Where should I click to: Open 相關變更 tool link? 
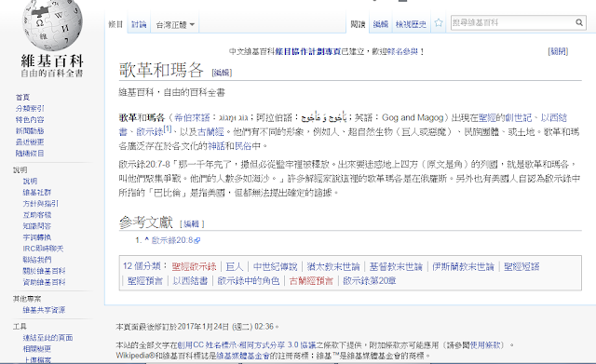click(37, 349)
